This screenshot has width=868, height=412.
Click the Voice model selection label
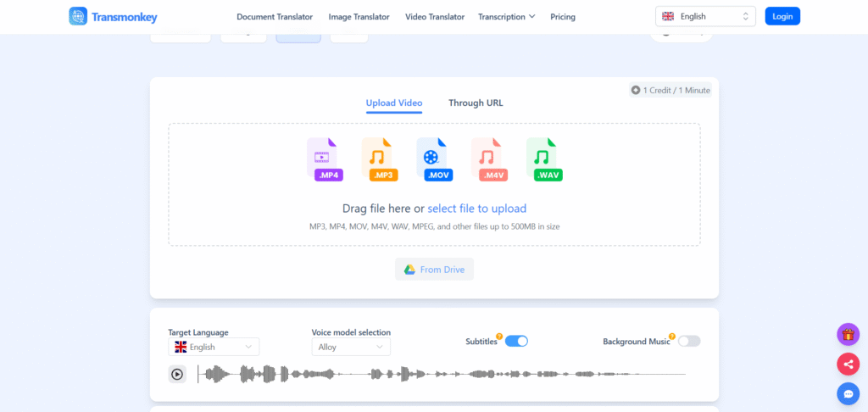pos(351,332)
